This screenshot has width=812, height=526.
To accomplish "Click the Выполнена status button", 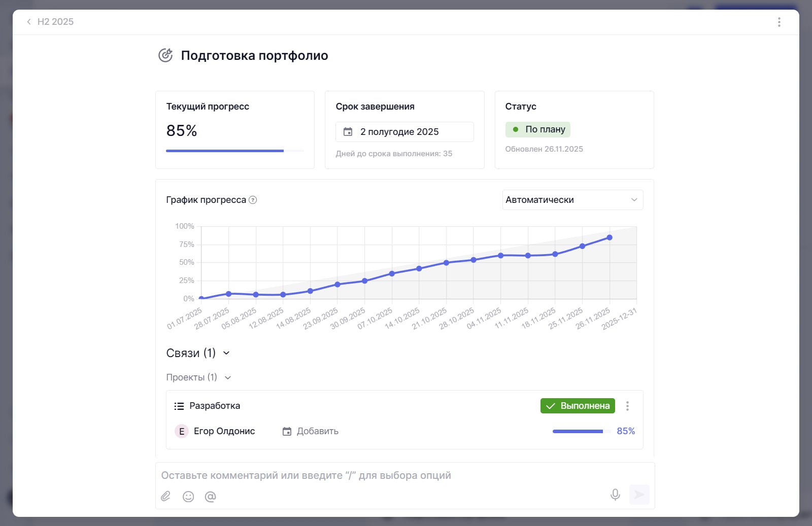I will click(578, 406).
